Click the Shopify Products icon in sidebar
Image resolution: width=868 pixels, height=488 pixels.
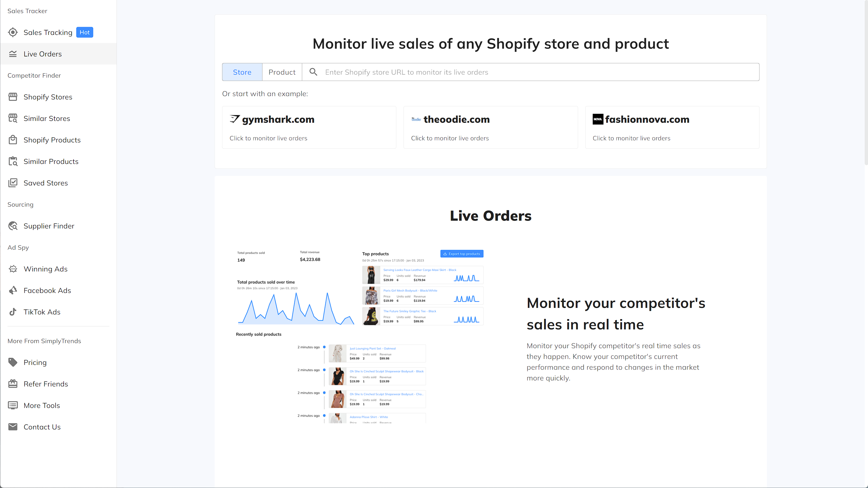(x=13, y=139)
